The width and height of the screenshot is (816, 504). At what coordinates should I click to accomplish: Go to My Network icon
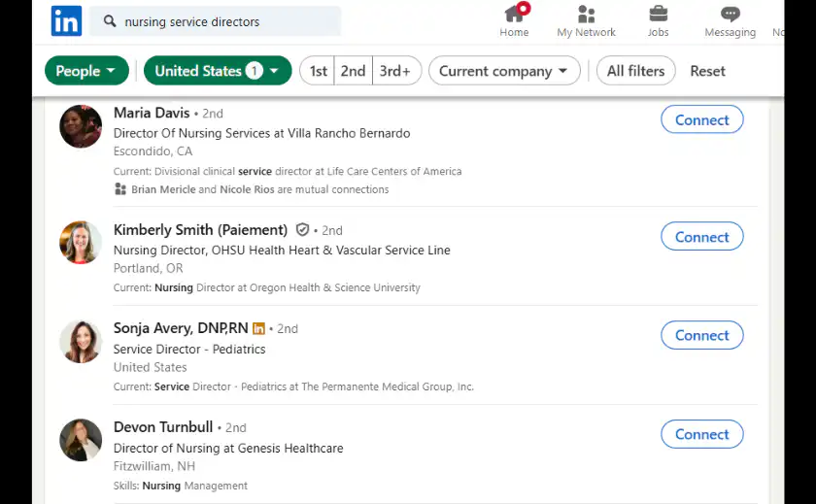[x=586, y=15]
